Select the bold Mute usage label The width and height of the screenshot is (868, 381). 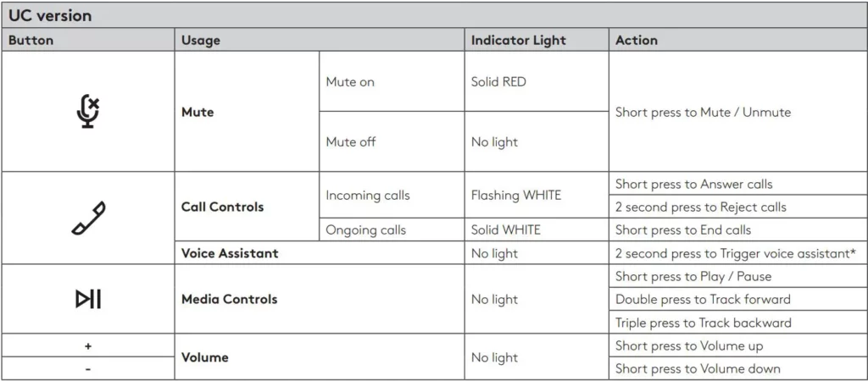[198, 112]
